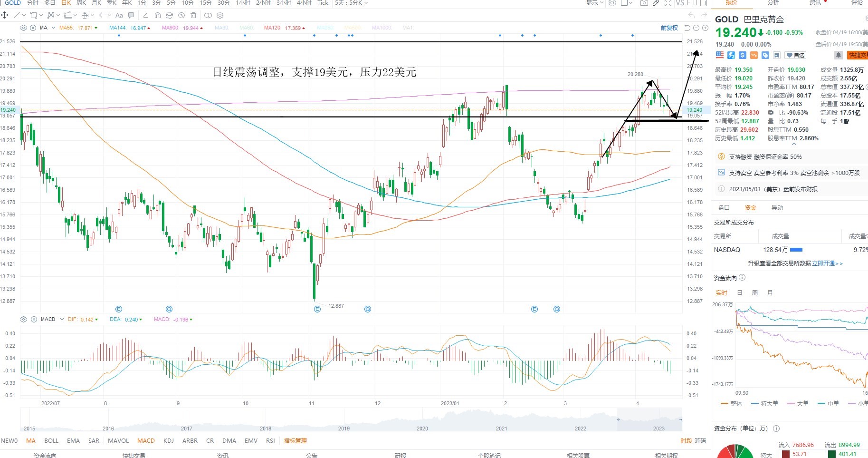Toggle 前复权 price adjustment
868x458 pixels.
pyautogui.click(x=669, y=28)
